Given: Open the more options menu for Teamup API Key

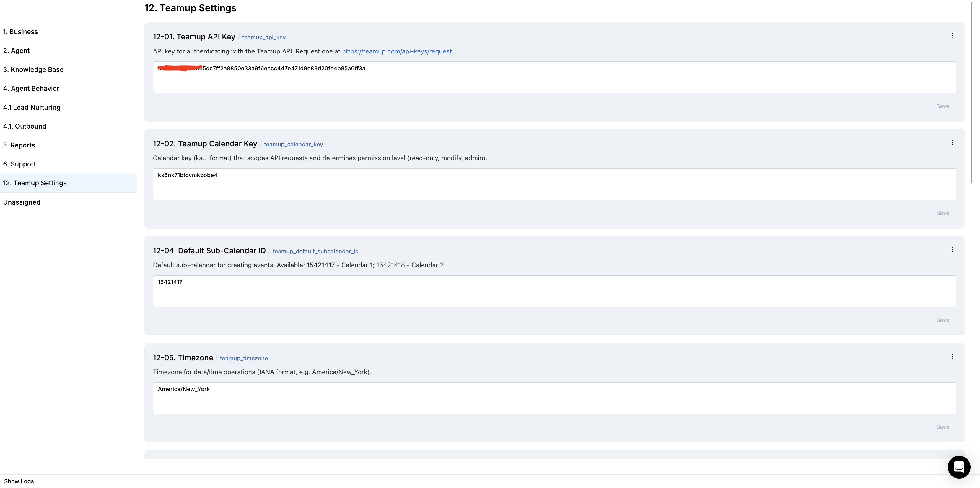Looking at the screenshot, I should click(x=952, y=36).
